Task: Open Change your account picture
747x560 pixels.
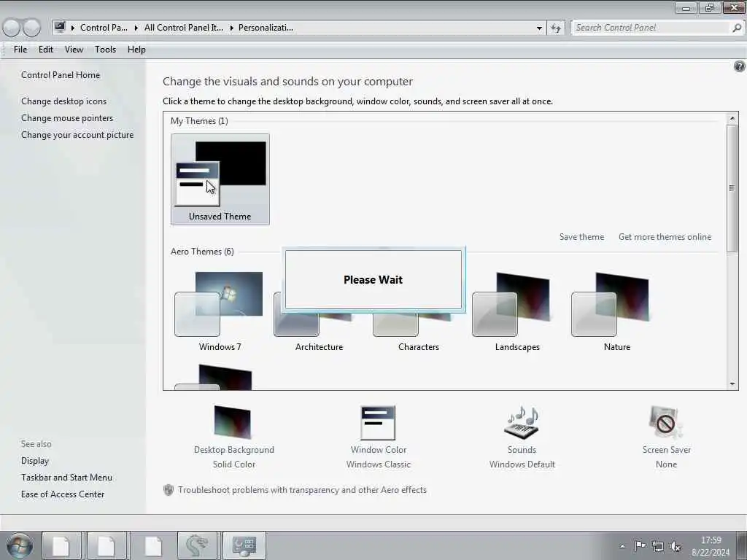Action: [77, 135]
